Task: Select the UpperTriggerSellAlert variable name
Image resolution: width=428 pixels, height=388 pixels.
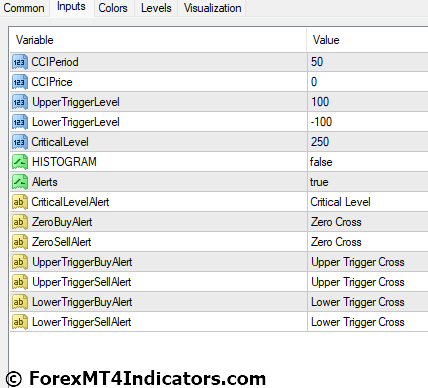Action: [x=82, y=282]
